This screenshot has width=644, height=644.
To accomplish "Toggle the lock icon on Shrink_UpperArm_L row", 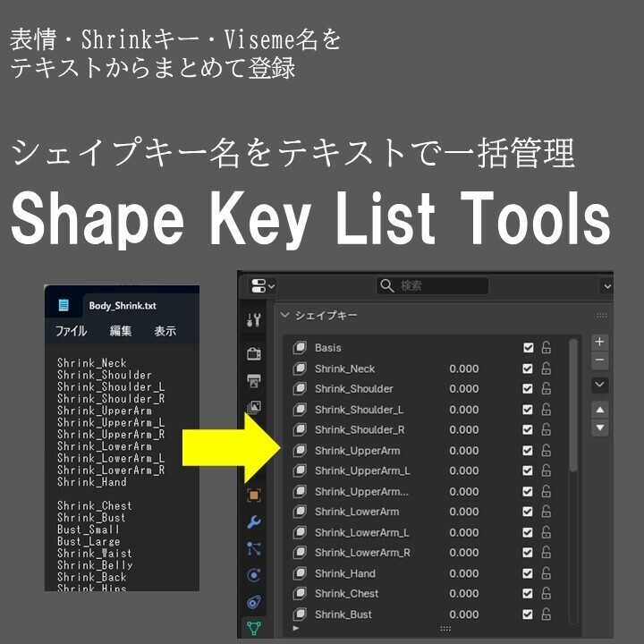I will 546,470.
